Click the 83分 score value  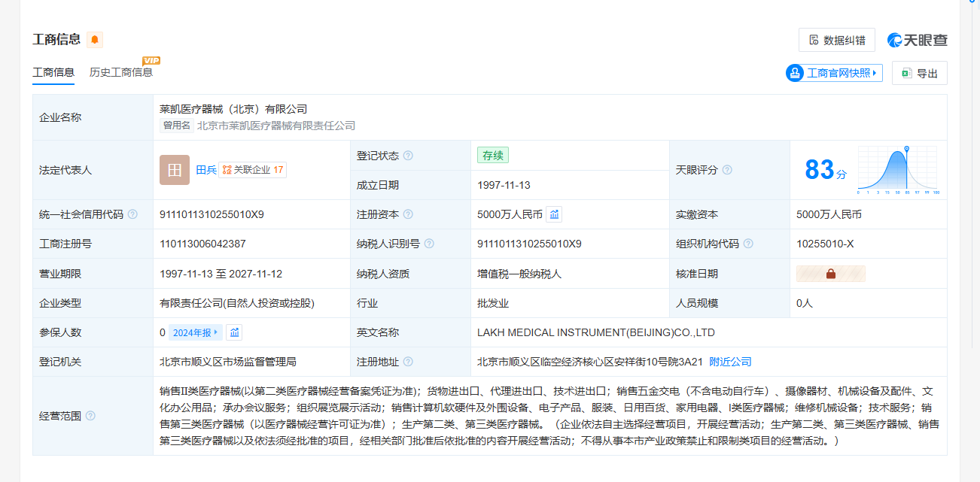pyautogui.click(x=825, y=170)
